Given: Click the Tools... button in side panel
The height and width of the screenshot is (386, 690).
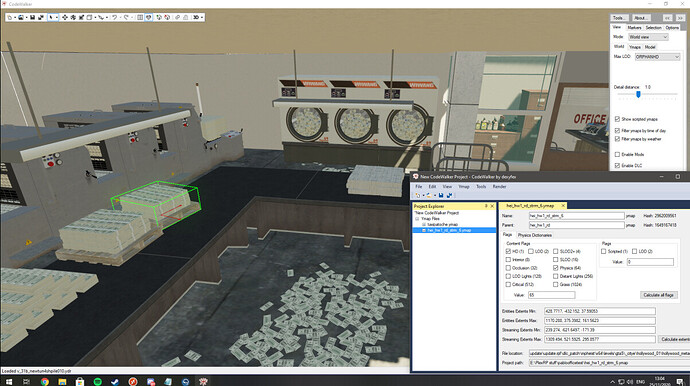Looking at the screenshot, I should click(x=619, y=18).
